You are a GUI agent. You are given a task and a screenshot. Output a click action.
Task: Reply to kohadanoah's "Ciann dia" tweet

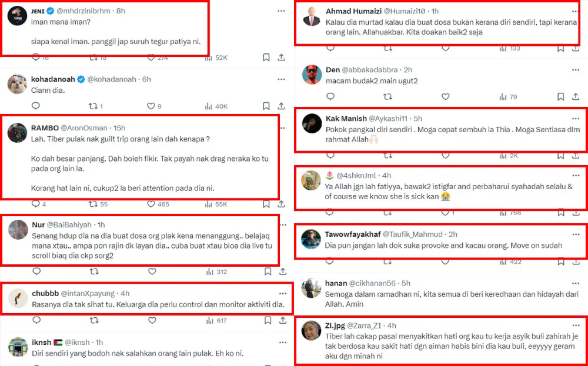coord(35,106)
